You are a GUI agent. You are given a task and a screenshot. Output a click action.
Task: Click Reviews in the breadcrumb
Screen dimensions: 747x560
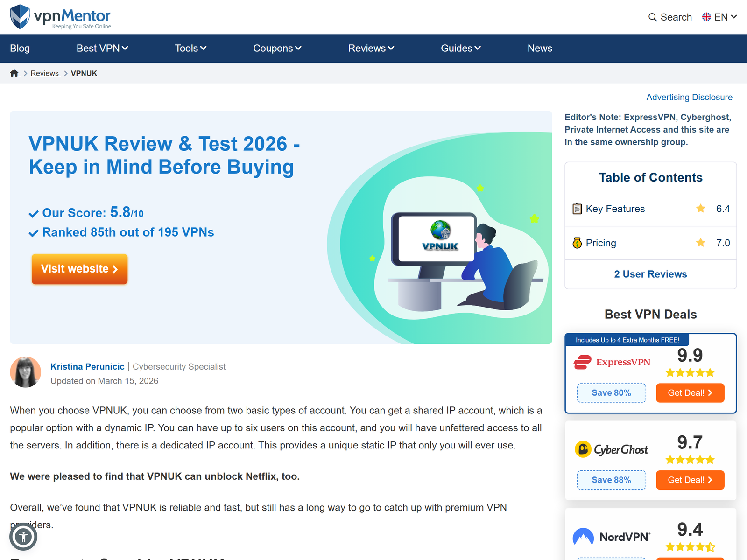click(x=45, y=73)
